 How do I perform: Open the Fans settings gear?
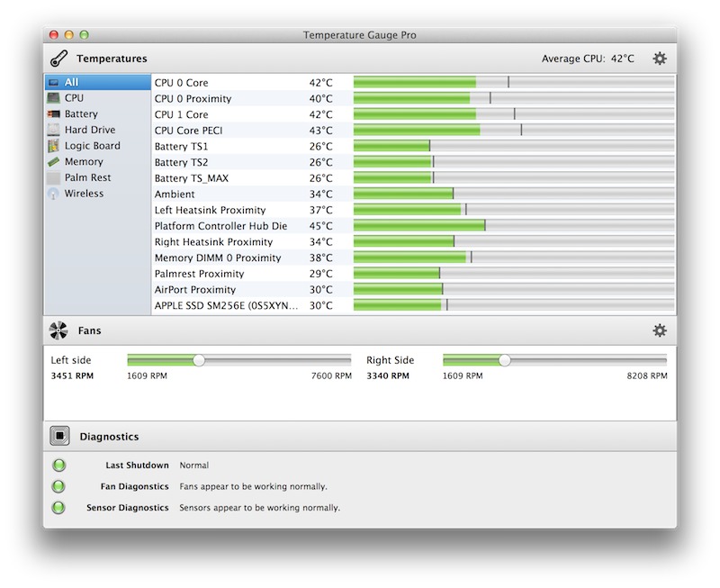[660, 330]
